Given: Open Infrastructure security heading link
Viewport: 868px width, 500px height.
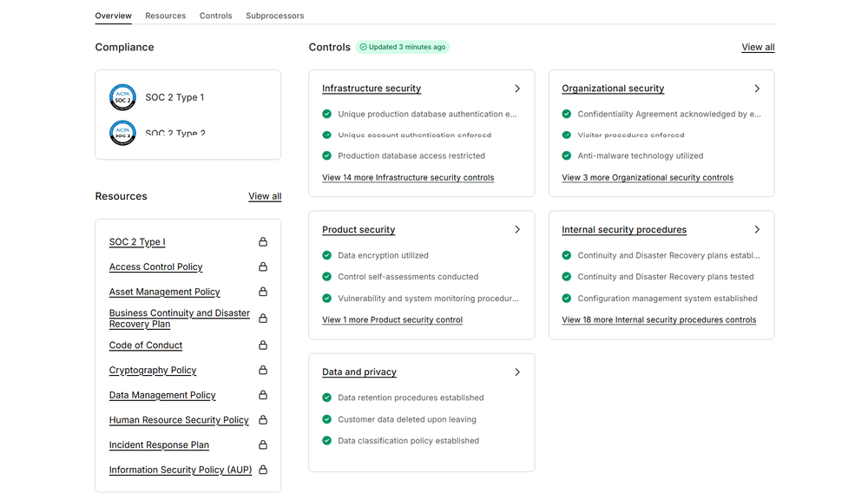Looking at the screenshot, I should coord(372,88).
